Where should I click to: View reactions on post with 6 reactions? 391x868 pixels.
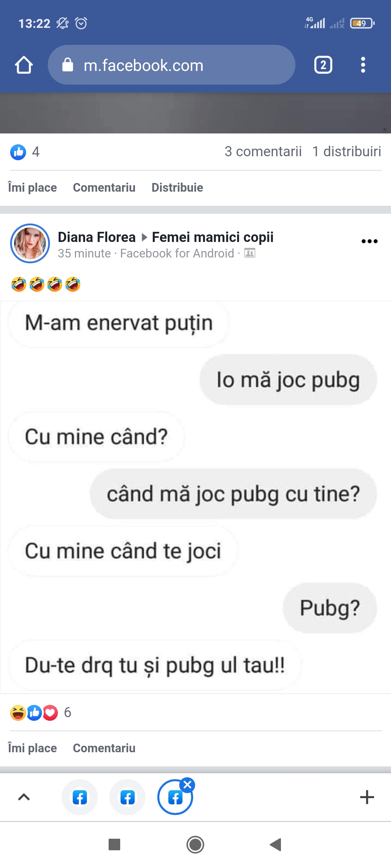point(41,713)
